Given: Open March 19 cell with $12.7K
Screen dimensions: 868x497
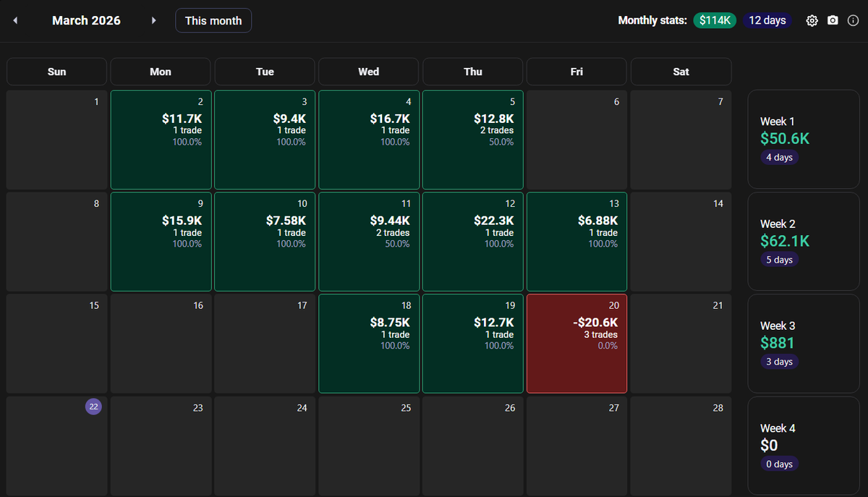Looking at the screenshot, I should point(473,344).
